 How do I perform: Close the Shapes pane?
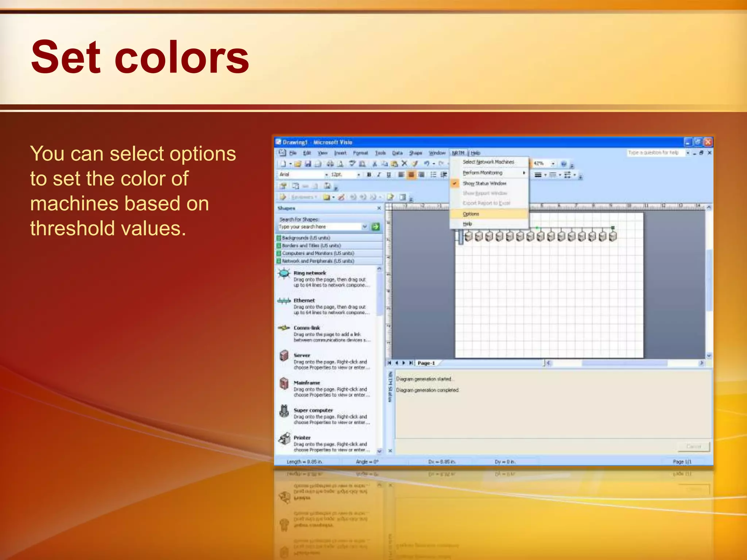pyautogui.click(x=379, y=208)
